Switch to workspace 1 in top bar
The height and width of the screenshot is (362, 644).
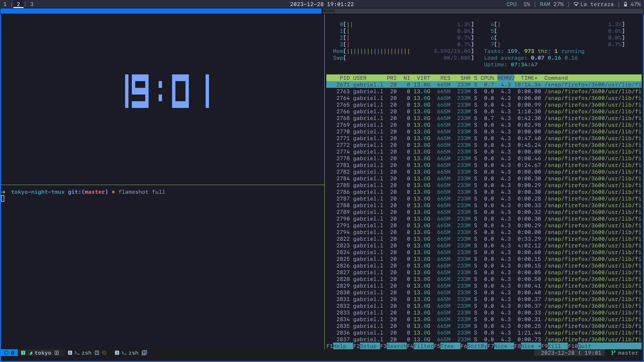[x=5, y=4]
